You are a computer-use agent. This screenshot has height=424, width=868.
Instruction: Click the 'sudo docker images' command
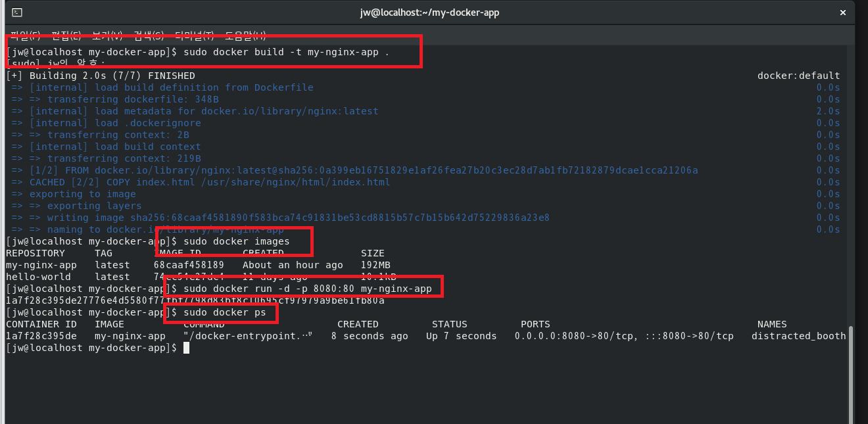[237, 241]
